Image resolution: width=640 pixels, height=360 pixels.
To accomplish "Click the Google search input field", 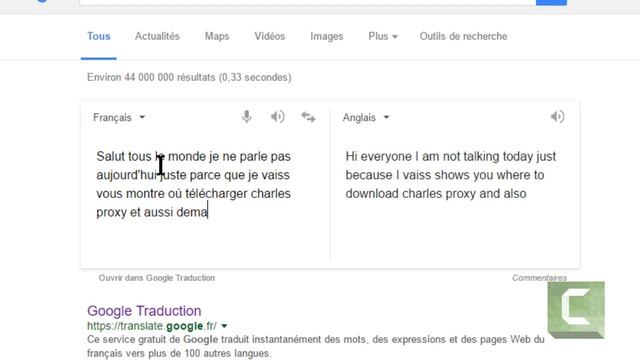I will pos(307,2).
